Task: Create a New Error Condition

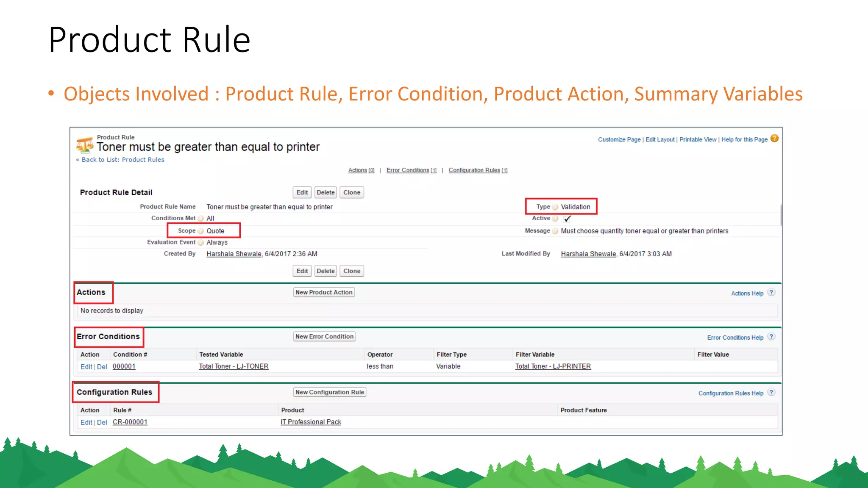Action: tap(324, 336)
